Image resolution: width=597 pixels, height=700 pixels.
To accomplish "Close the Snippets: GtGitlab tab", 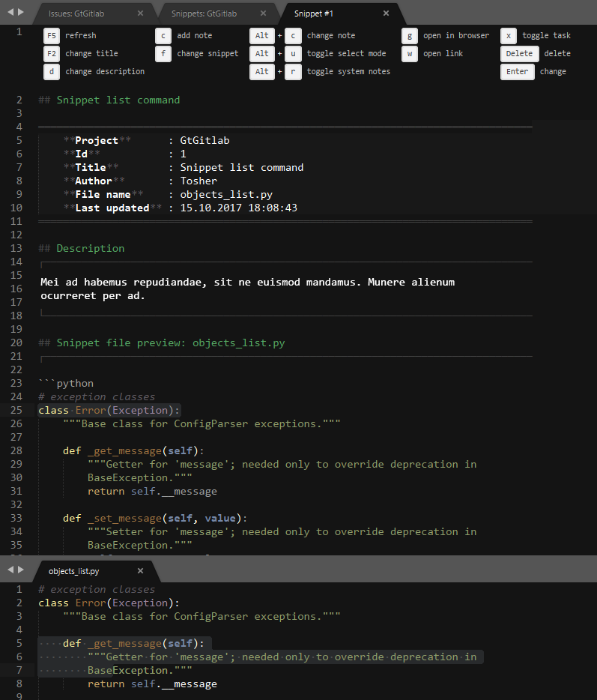I will (263, 13).
